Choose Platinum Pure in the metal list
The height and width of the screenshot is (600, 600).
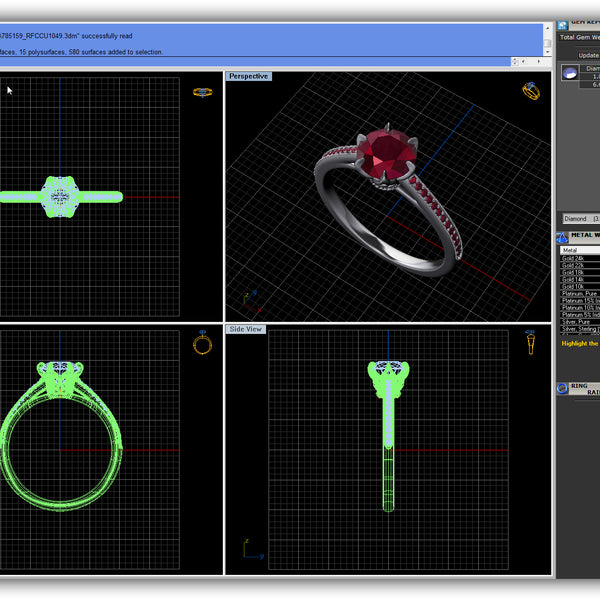pos(578,293)
